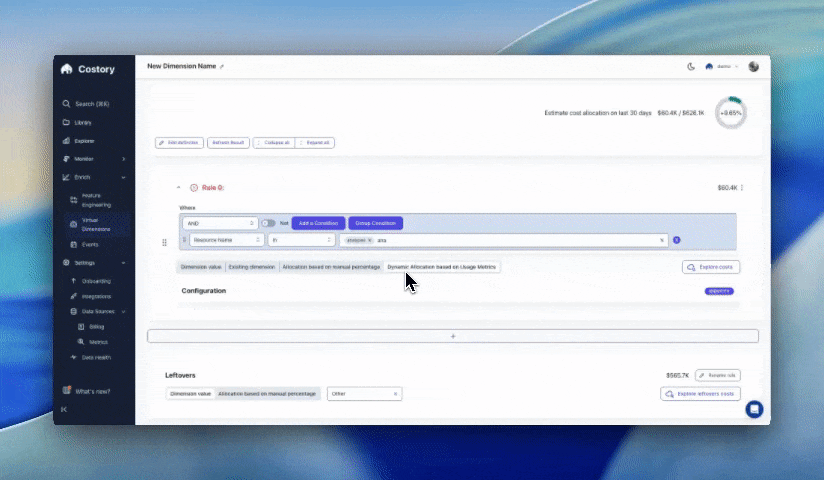The image size is (824, 480).
Task: Collapse Rule 0 with the caret
Action: coord(179,188)
